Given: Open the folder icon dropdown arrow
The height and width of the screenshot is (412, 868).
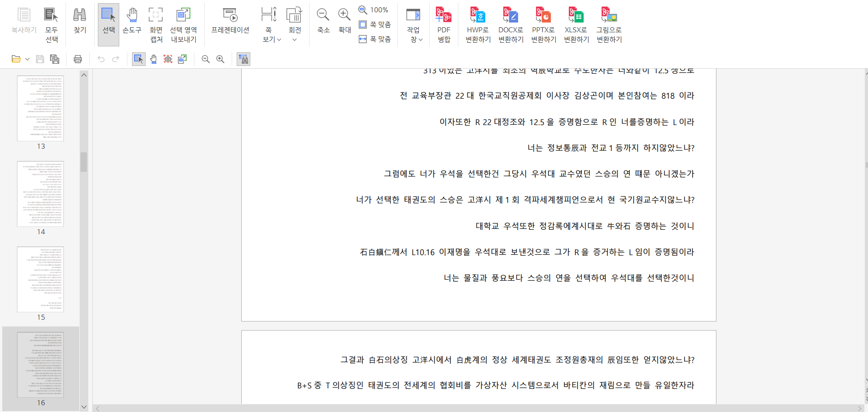Looking at the screenshot, I should click(27, 59).
